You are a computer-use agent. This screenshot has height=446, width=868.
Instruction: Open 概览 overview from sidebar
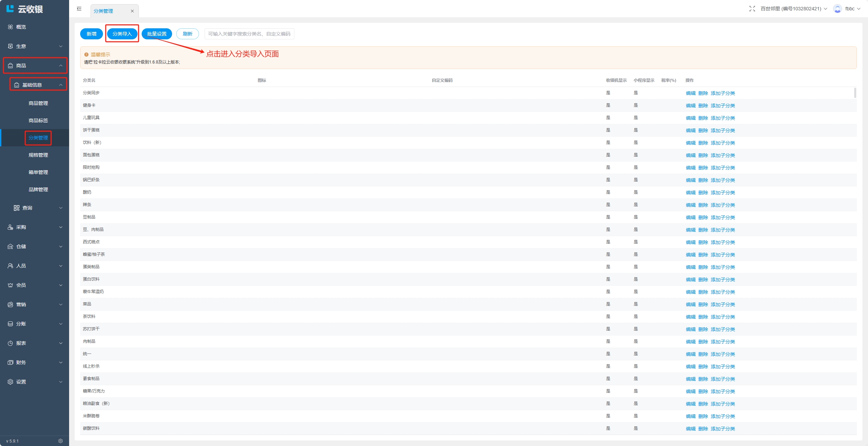[21, 27]
